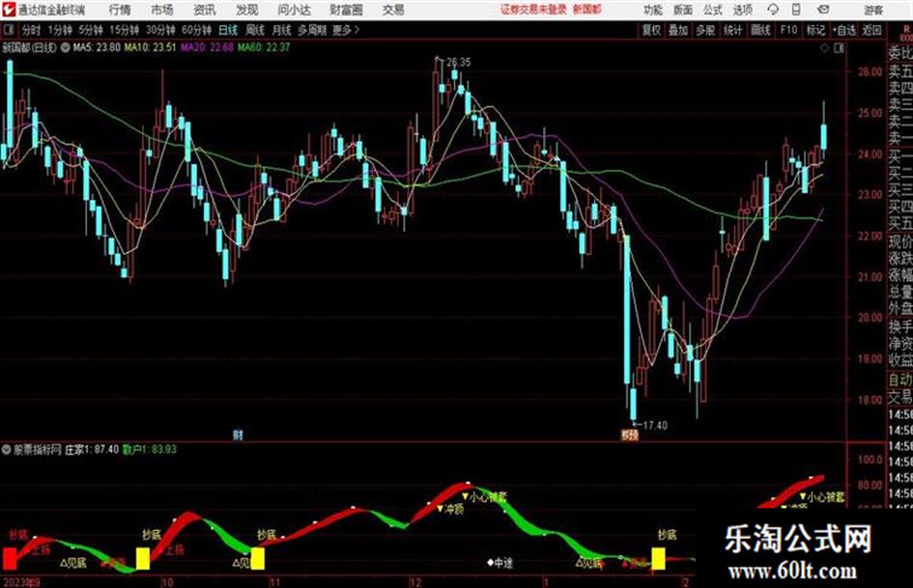Add stock via the 自选 button
The height and width of the screenshot is (588, 913).
coord(844,30)
